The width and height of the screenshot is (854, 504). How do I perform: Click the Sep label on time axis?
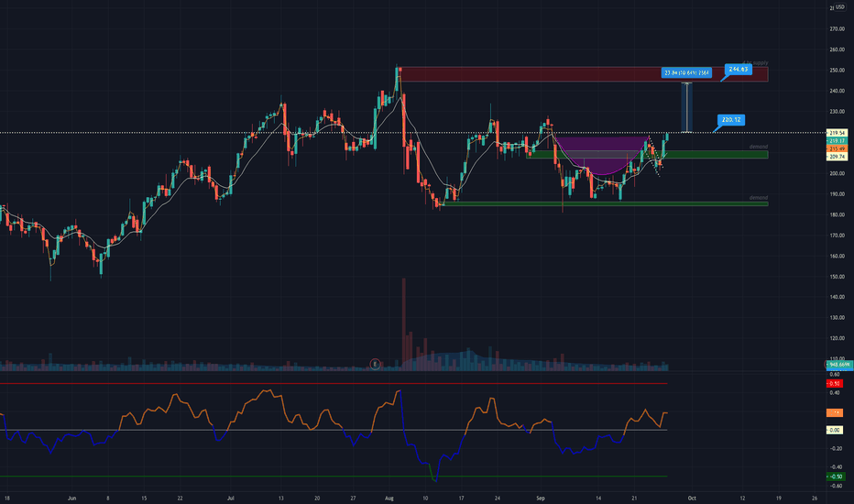[541, 498]
